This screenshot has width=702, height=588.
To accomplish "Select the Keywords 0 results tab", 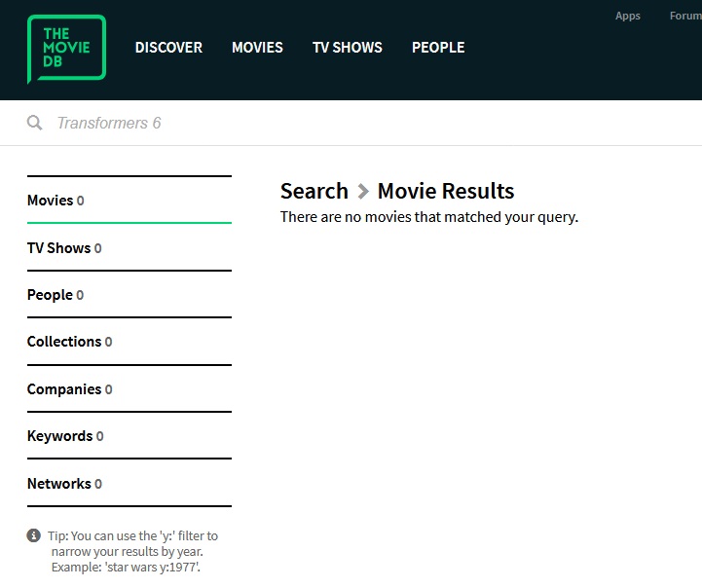I will [129, 436].
